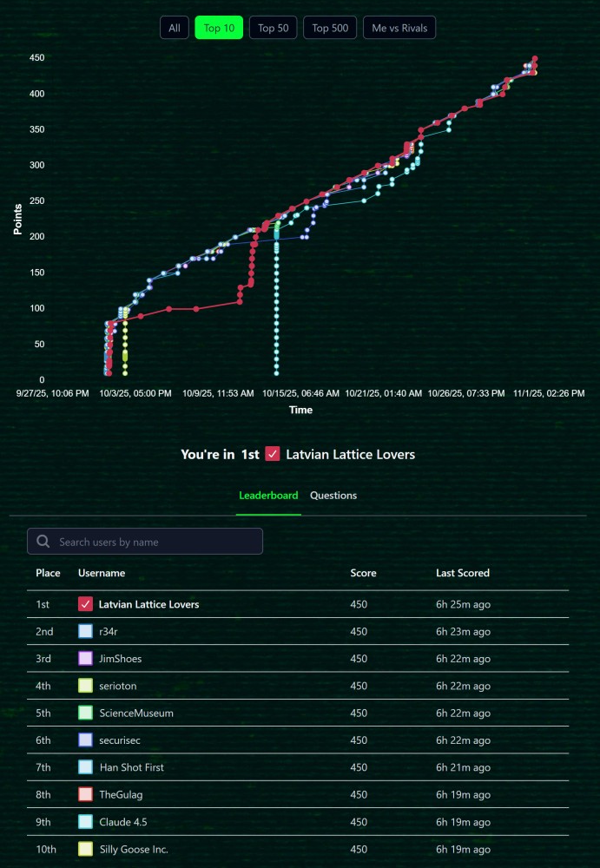Click serioton's green color swatch

85,686
